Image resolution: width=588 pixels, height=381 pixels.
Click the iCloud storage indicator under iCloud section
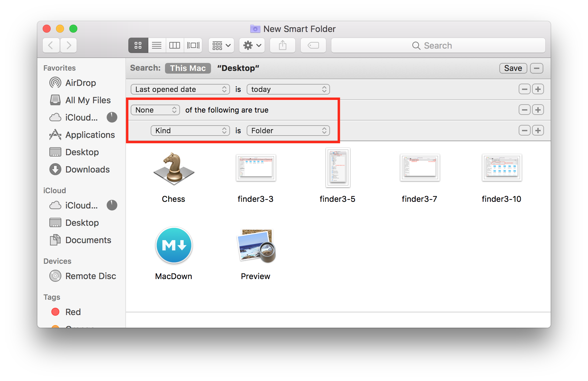click(112, 205)
